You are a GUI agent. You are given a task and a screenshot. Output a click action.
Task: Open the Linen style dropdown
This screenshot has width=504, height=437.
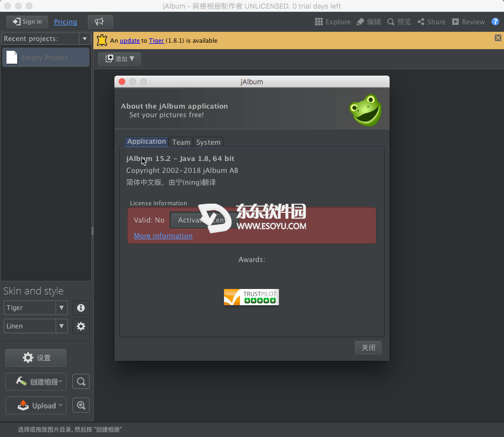point(36,326)
